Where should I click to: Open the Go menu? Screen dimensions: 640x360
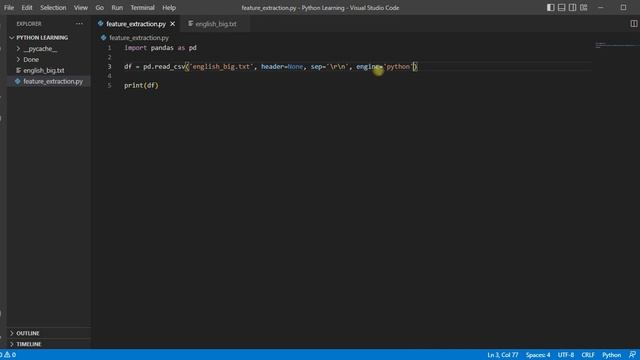[100, 8]
